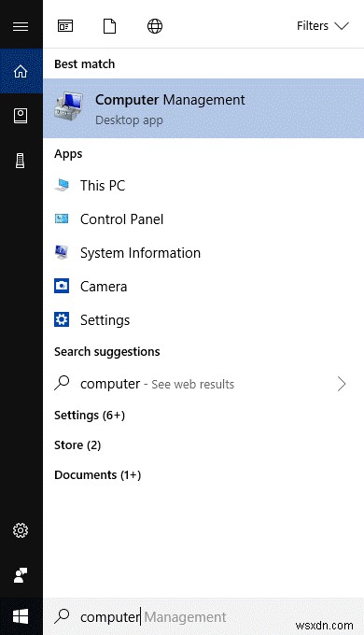This screenshot has width=364, height=635.
Task: Open the Notebook icon in the sidebar
Action: pos(21,116)
